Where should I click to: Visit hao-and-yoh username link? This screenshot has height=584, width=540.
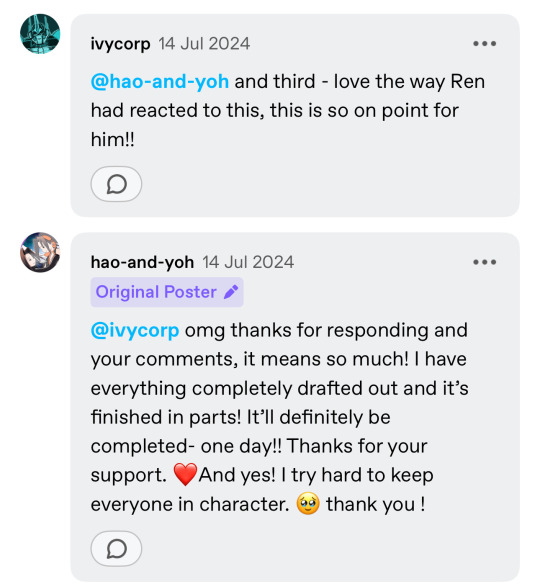click(x=142, y=262)
